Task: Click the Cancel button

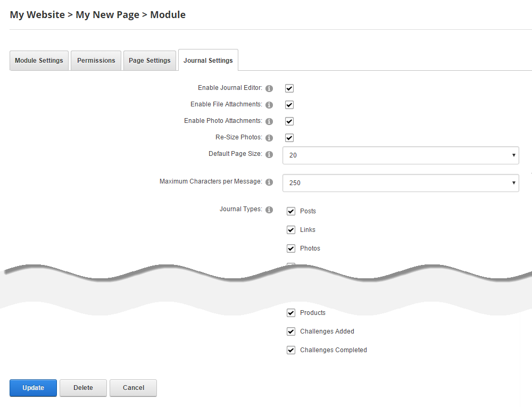Action: 133,388
